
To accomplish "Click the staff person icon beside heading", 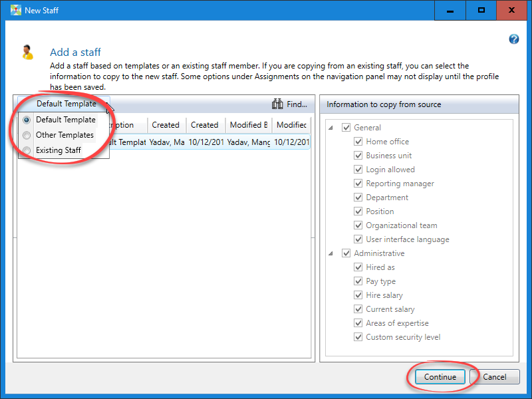I will 27,52.
